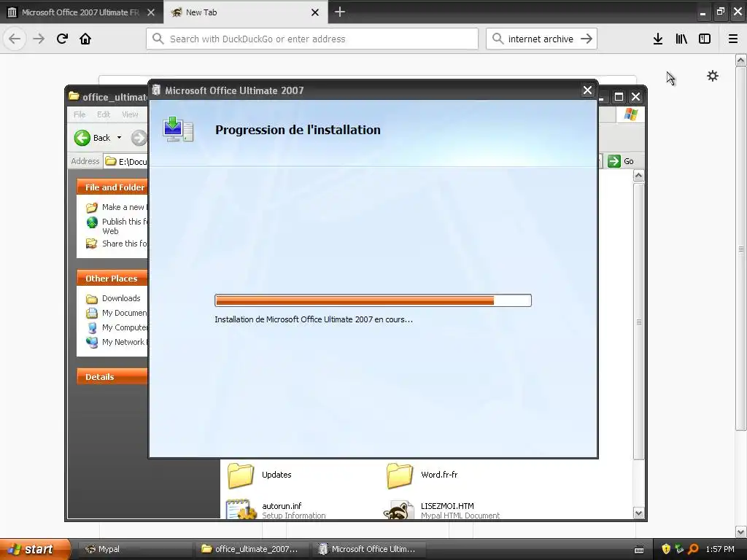Open the browser hamburger menu
The image size is (747, 560).
733,39
